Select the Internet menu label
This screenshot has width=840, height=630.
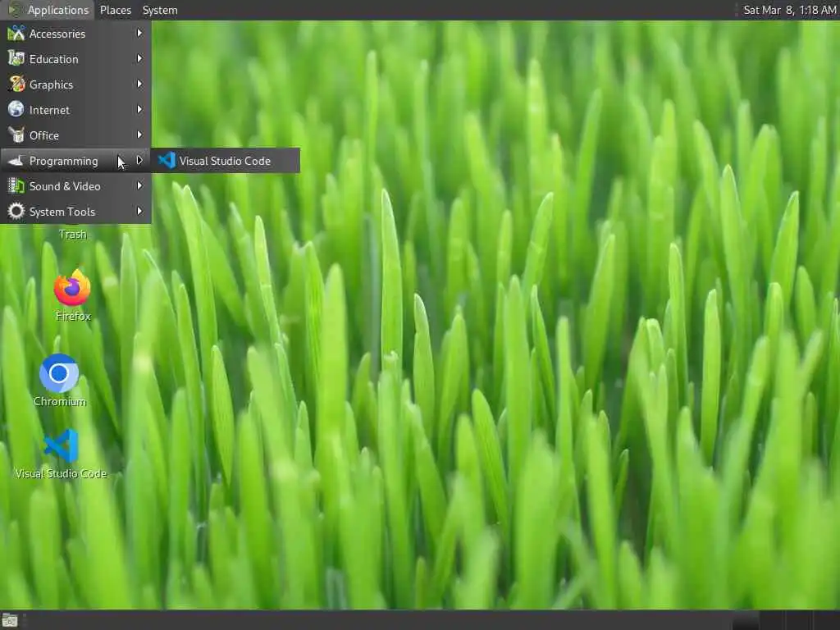click(49, 110)
